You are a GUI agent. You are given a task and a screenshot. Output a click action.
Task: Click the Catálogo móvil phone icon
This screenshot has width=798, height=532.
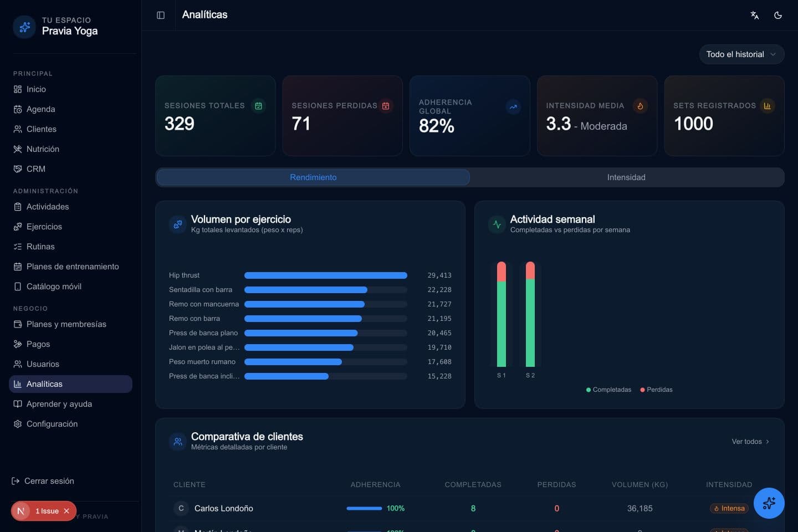[x=18, y=287]
